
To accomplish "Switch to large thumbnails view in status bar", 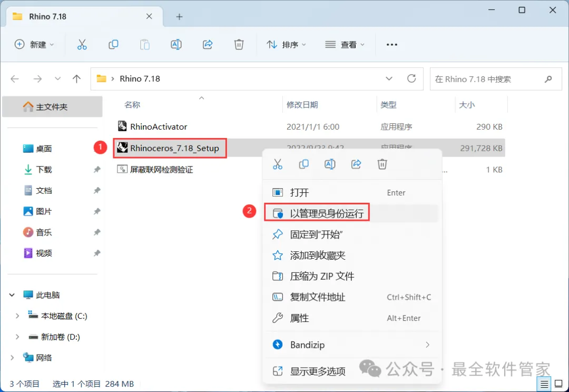I will click(x=558, y=384).
